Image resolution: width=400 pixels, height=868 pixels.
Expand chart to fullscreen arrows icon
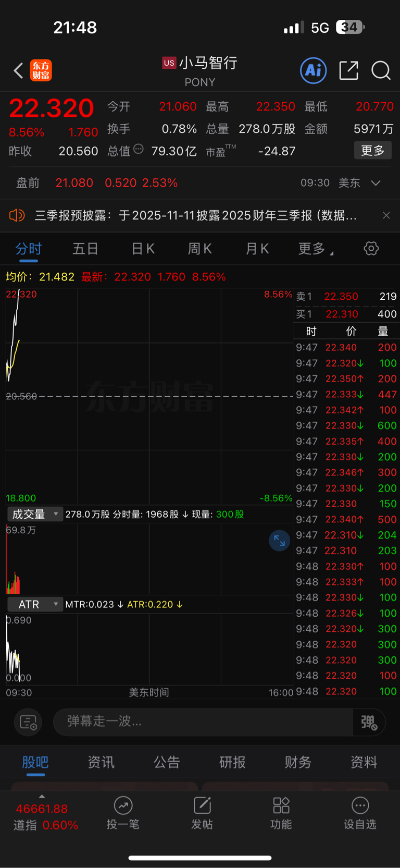[279, 541]
